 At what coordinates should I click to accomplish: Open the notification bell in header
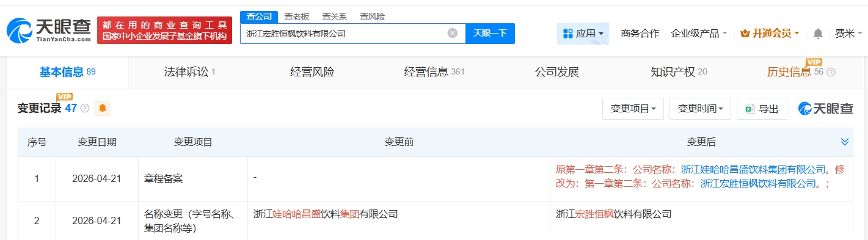point(818,34)
